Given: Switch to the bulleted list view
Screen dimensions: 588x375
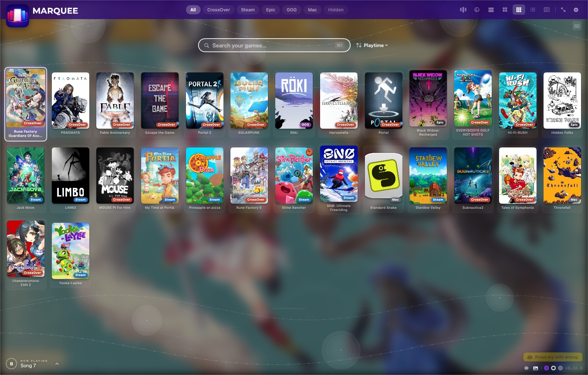Looking at the screenshot, I should click(533, 10).
